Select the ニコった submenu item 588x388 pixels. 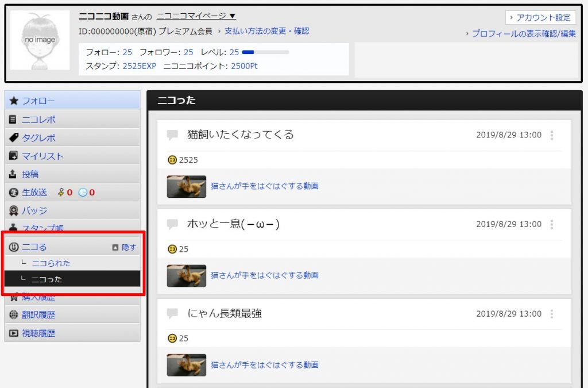point(72,279)
